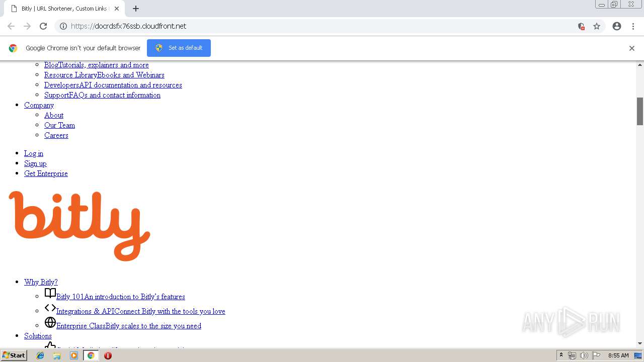Click the taskbar clock showing 8:55 AM
Screen dimensions: 644x362
[x=618, y=355]
